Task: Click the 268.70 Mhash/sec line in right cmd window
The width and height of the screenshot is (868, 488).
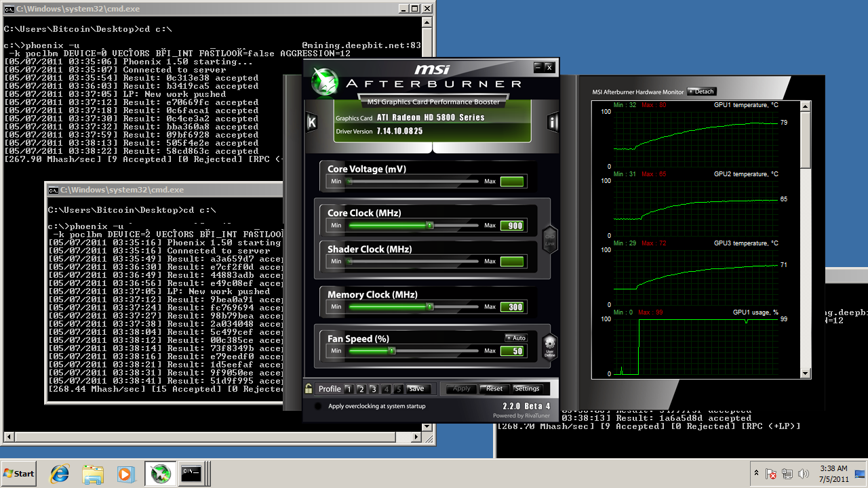Action: pyautogui.click(x=649, y=426)
